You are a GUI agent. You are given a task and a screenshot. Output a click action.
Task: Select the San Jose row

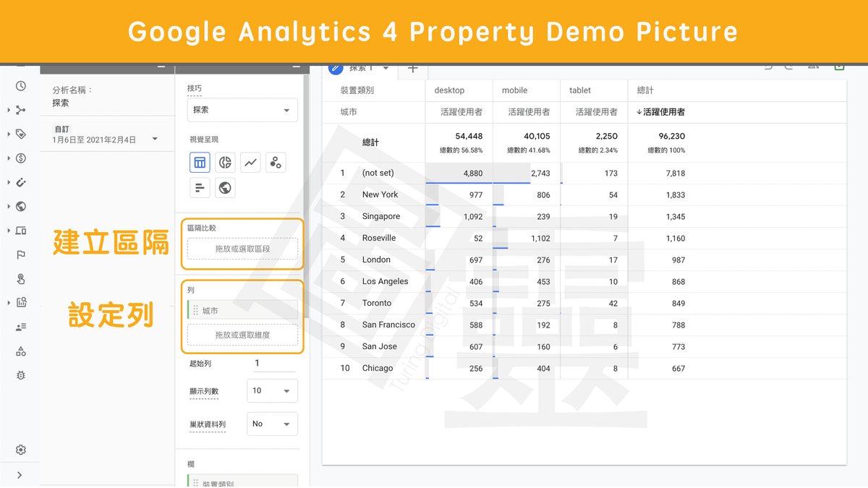pos(584,347)
